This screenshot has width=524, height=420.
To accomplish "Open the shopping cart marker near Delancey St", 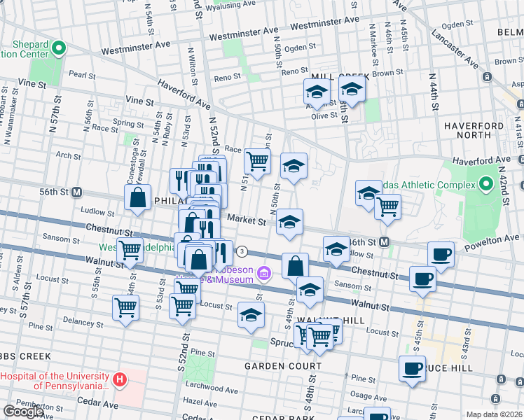I will [125, 309].
